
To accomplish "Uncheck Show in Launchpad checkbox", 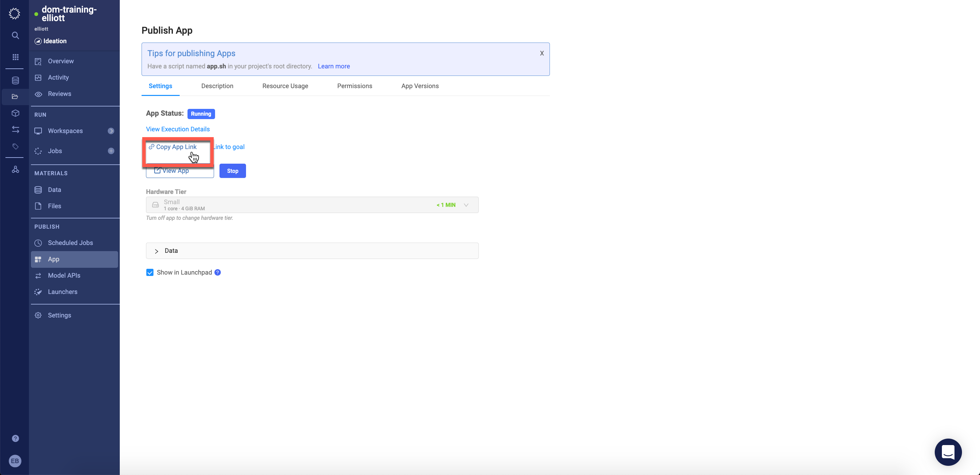I will [x=150, y=272].
